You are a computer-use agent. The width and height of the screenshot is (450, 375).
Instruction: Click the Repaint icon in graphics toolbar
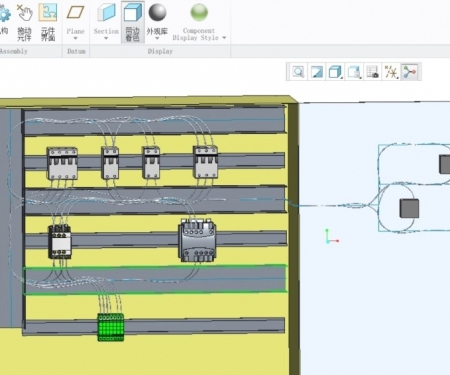pos(317,72)
